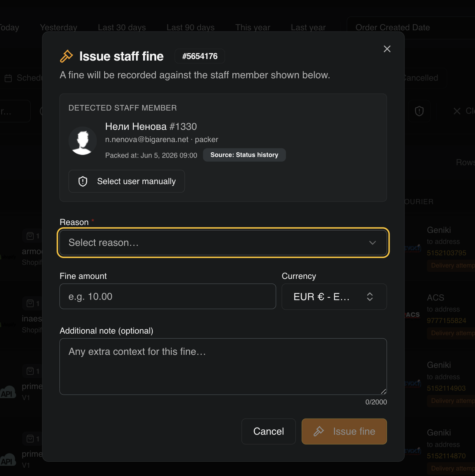
Task: Click the shield icon in Select user manually
Action: click(83, 181)
